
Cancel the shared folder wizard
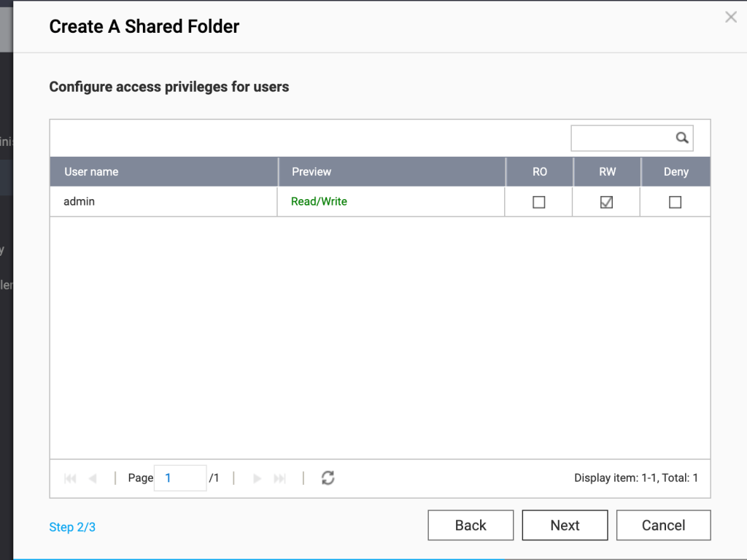pos(663,525)
